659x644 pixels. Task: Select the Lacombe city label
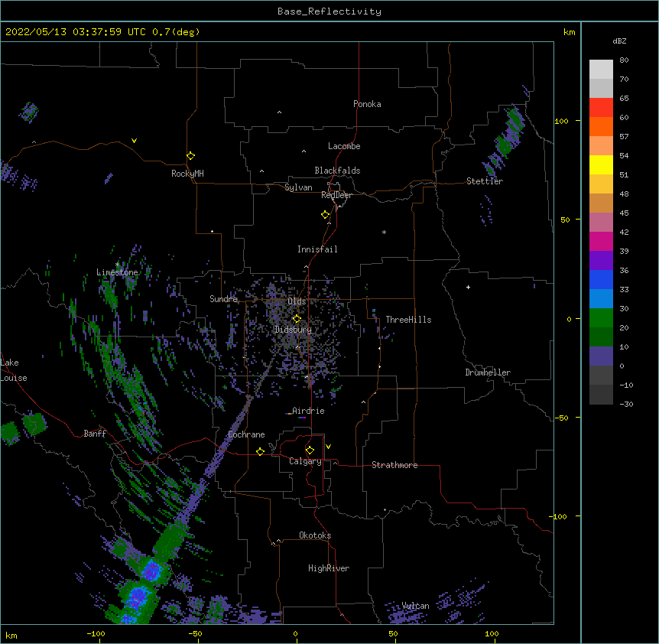(344, 146)
